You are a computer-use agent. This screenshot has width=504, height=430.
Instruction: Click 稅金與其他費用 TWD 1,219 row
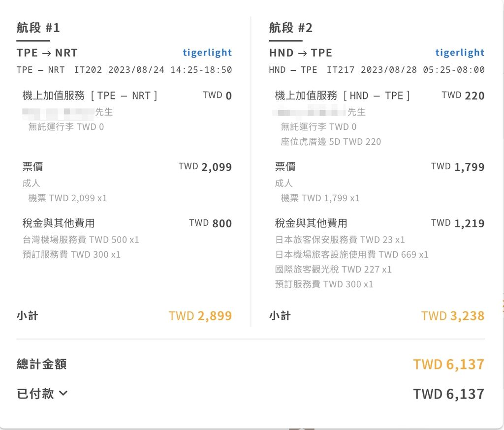379,223
